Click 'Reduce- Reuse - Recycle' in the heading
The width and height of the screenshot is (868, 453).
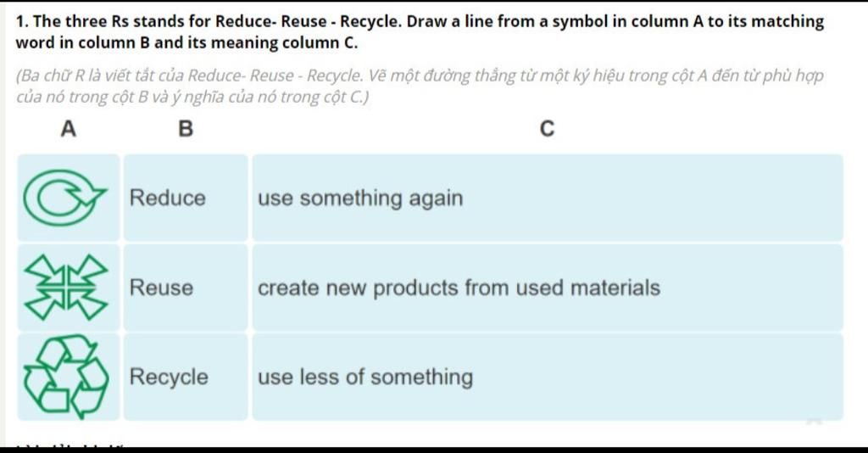point(307,21)
